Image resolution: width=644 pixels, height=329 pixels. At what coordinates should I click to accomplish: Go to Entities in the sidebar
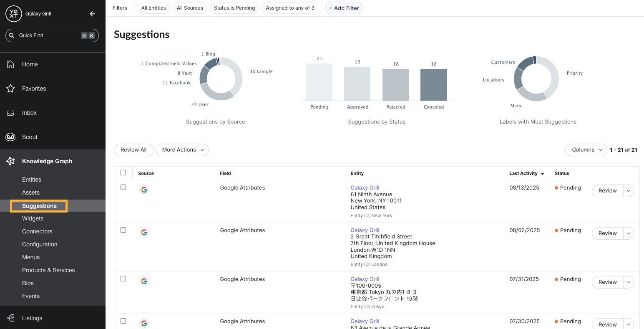[32, 180]
